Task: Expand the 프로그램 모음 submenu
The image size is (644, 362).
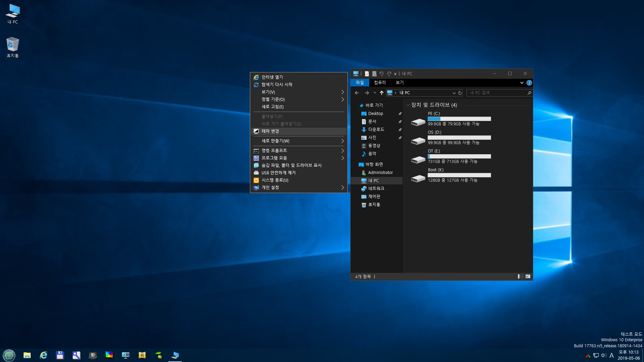Action: [299, 158]
